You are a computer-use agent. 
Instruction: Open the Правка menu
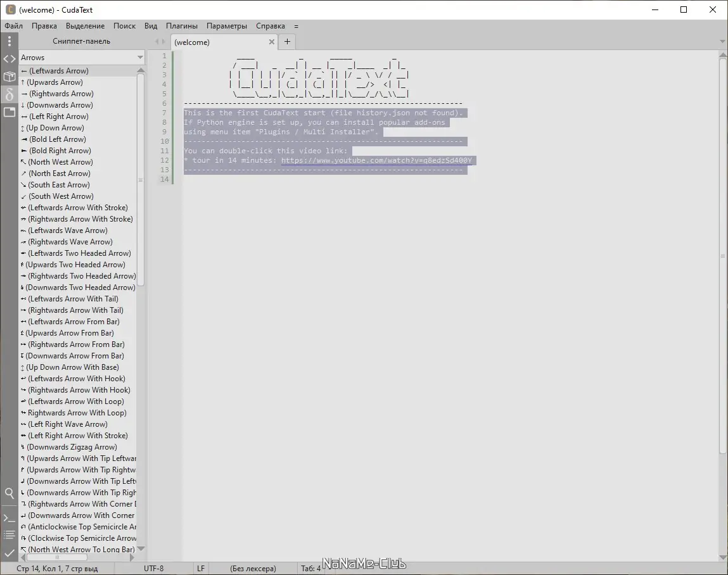[x=44, y=26]
